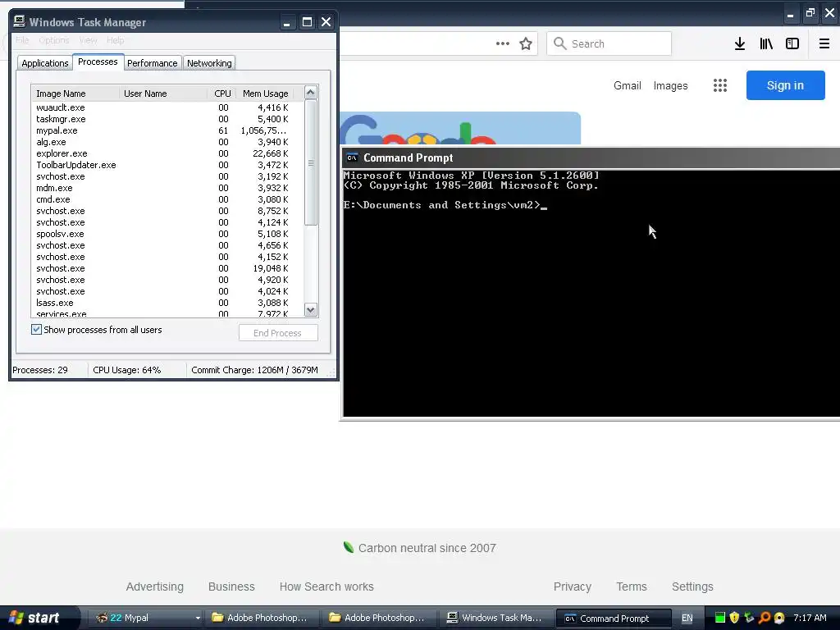840x630 pixels.
Task: Click the blue Sign in button
Action: click(785, 85)
